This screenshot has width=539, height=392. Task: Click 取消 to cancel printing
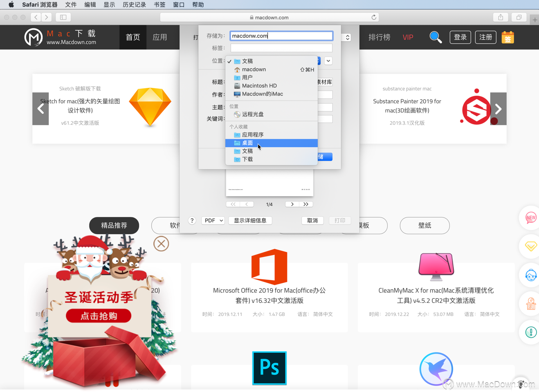312,220
